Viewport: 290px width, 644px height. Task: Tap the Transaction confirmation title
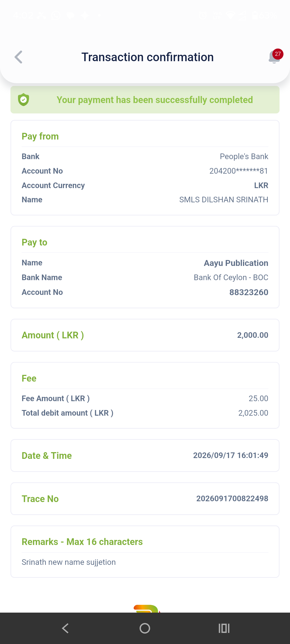[147, 57]
